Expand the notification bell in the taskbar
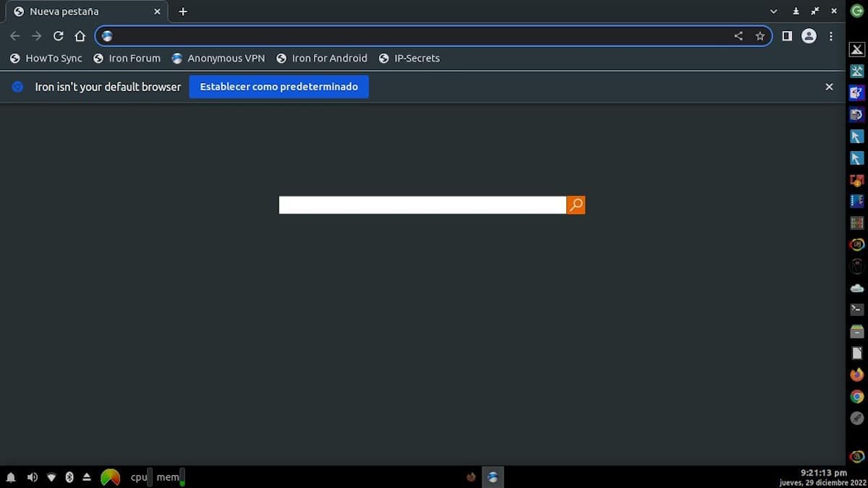 click(12, 477)
